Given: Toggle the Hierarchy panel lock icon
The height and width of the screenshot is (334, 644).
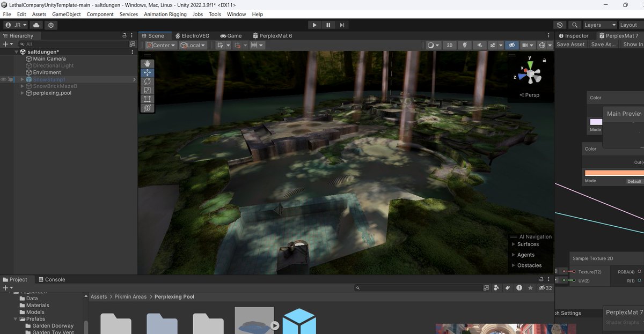Looking at the screenshot, I should pos(125,35).
